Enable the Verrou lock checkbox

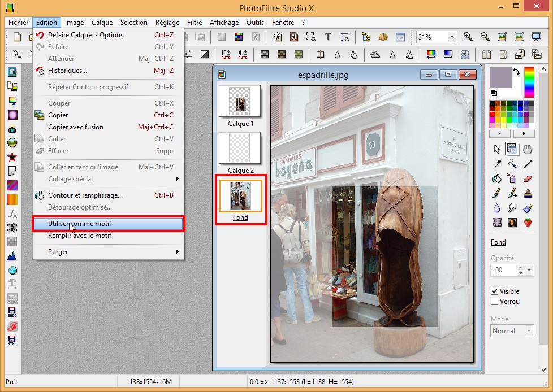(x=495, y=302)
